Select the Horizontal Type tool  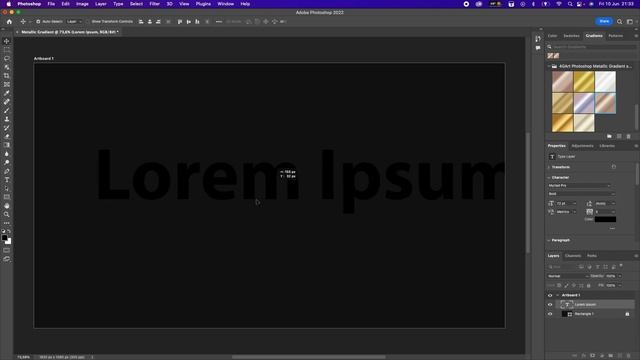coord(7,180)
